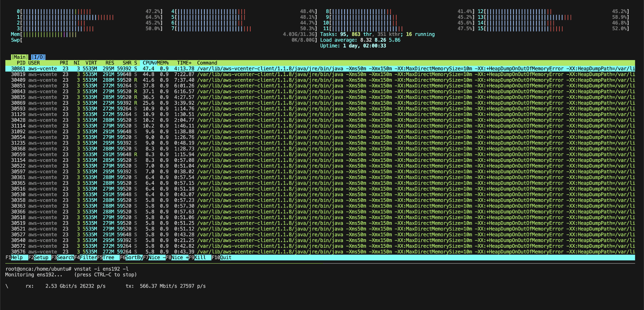Select process row with PID 30559
The width and height of the screenshot is (644, 310).
[x=320, y=154]
